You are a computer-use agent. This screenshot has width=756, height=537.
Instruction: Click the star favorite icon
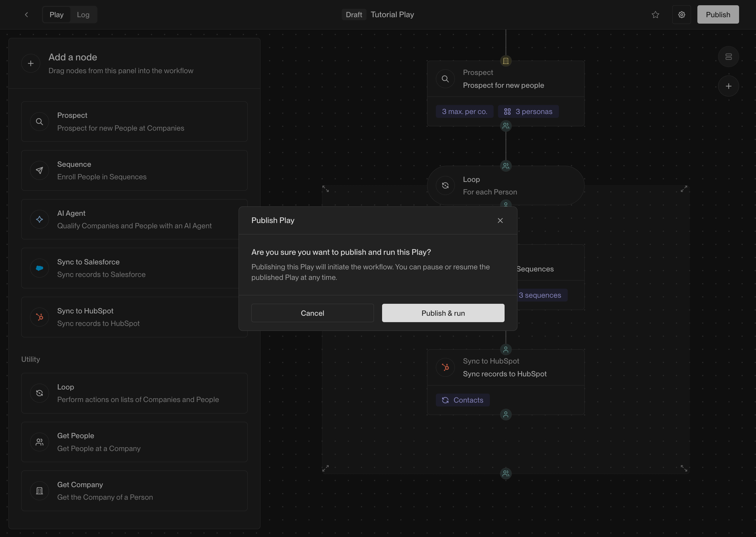point(655,15)
